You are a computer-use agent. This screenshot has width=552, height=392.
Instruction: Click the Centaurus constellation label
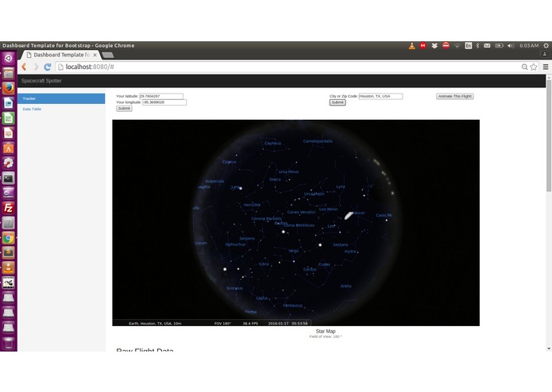[x=292, y=306]
